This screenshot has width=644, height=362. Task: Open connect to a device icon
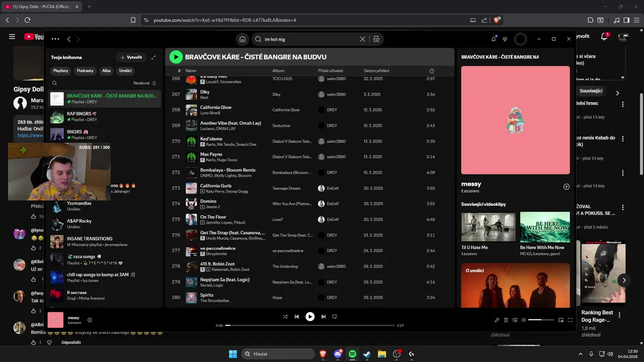pos(515,320)
